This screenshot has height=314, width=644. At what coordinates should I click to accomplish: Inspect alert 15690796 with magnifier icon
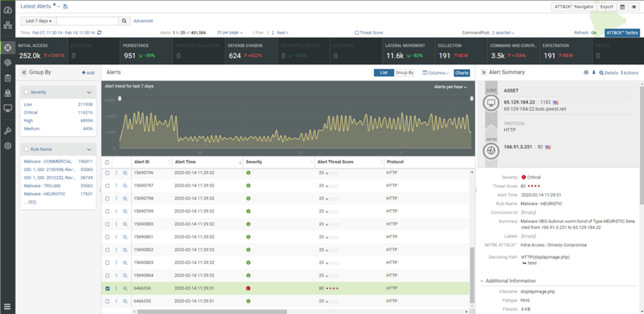click(125, 173)
